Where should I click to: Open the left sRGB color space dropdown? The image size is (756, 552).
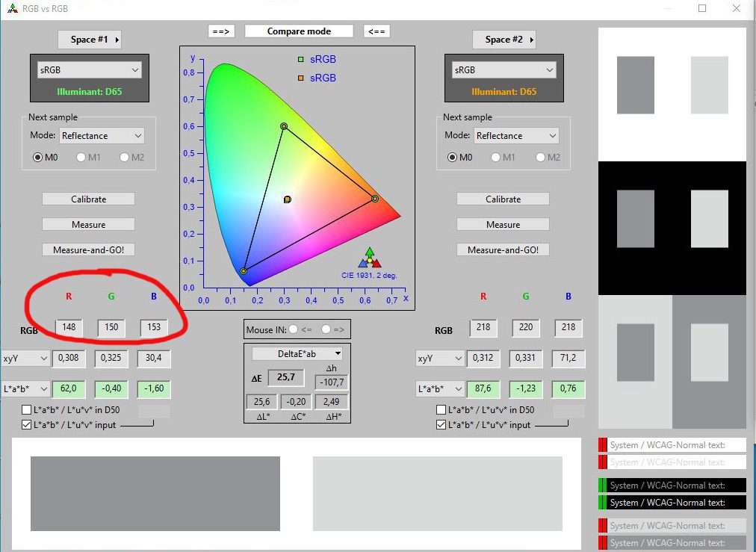[x=89, y=70]
